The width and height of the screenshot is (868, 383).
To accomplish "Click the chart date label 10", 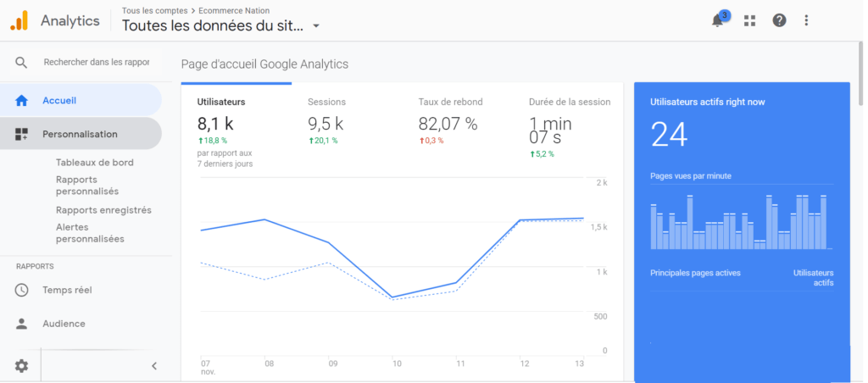I will (x=397, y=364).
